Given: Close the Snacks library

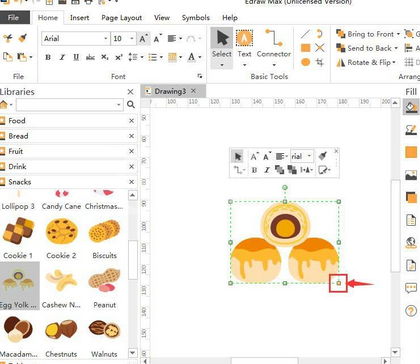Looking at the screenshot, I should 131,182.
